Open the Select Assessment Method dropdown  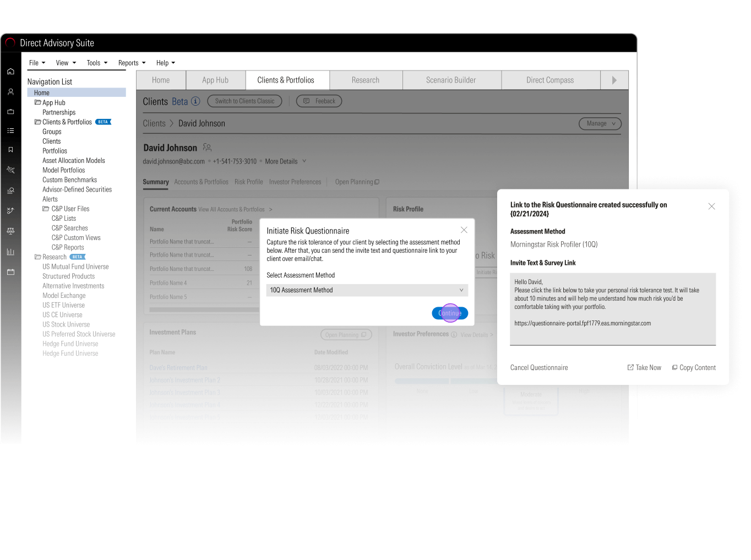tap(367, 290)
